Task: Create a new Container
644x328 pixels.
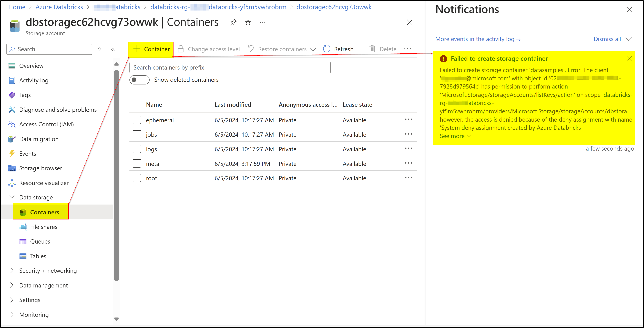Action: click(x=151, y=49)
